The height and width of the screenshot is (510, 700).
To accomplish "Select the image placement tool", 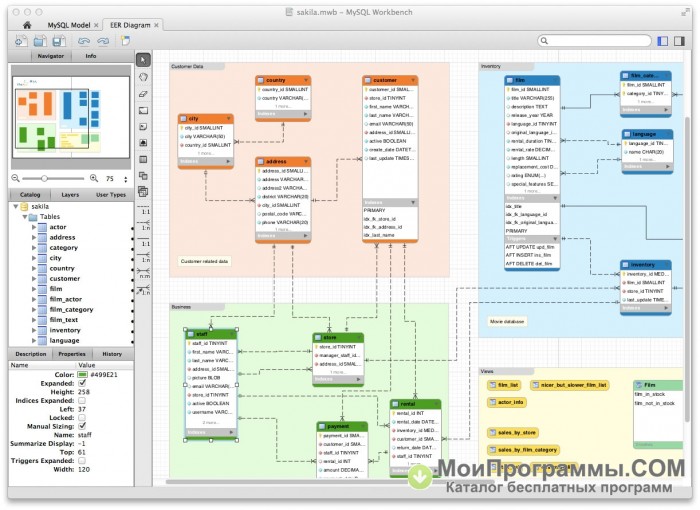I will [143, 143].
